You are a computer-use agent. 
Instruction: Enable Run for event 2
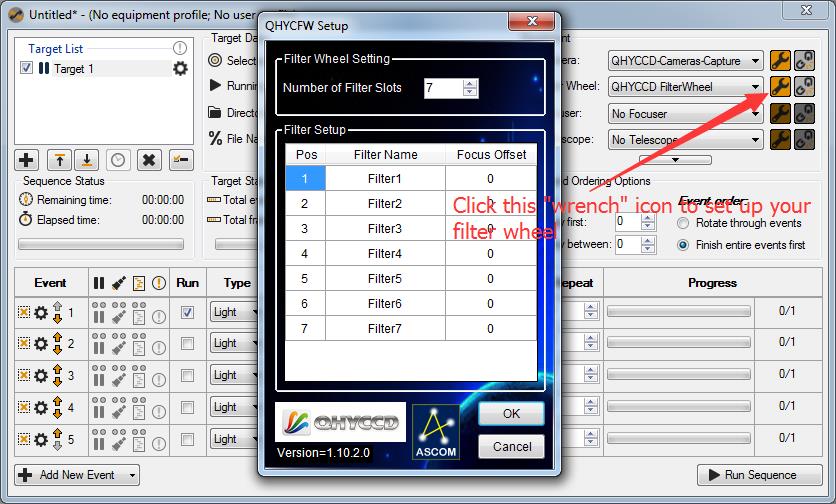pyautogui.click(x=187, y=343)
